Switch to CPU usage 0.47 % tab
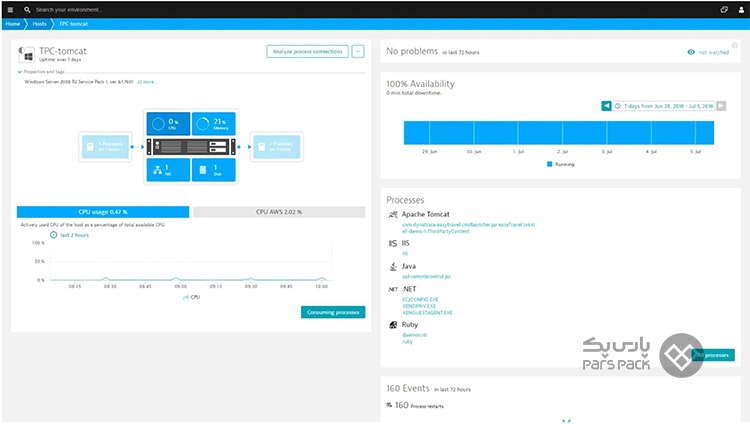Screen dimensions: 750x424 click(x=103, y=212)
